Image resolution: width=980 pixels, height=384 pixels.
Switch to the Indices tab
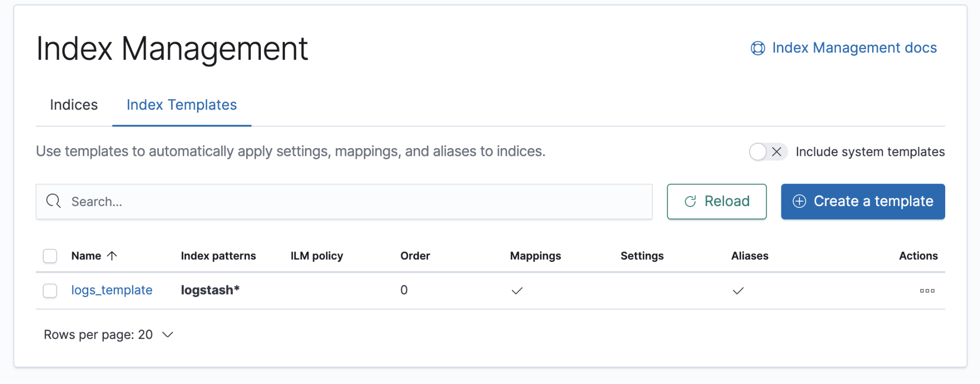(74, 105)
